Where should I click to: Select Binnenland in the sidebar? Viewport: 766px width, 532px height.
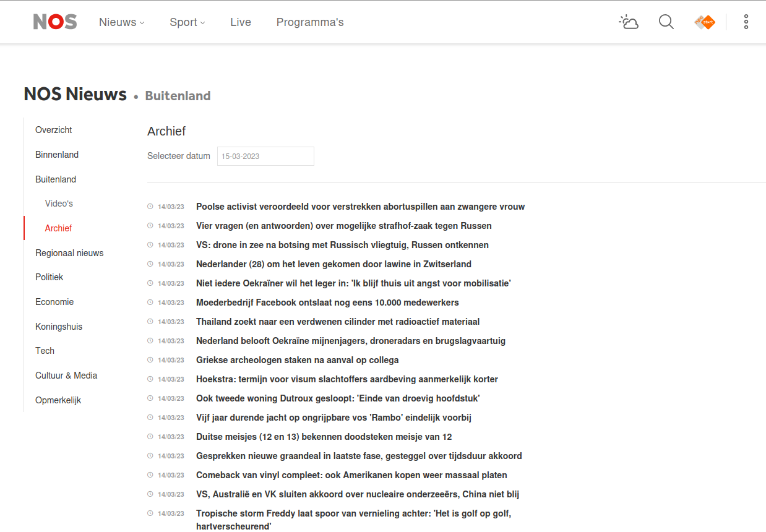[x=57, y=155]
